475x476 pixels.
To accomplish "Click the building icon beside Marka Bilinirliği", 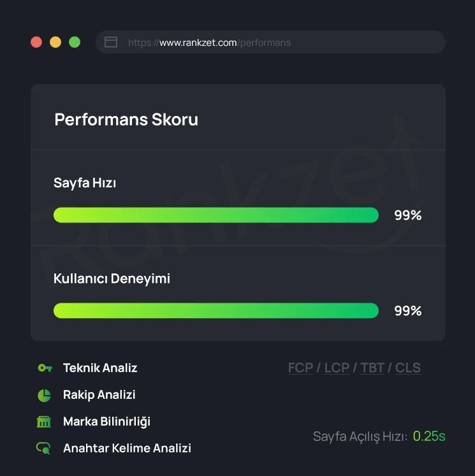I will [x=44, y=422].
